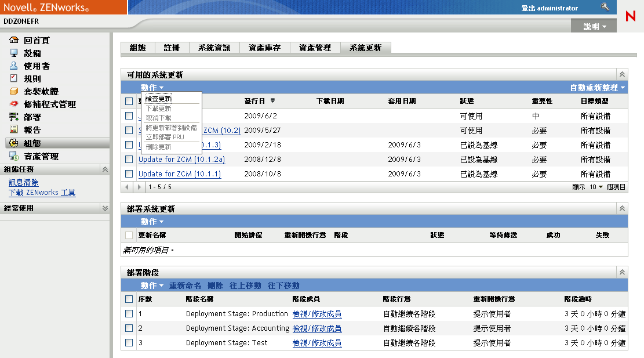The image size is (644, 358).
Task: Check the box for Deployment Stage: Test
Action: click(129, 342)
